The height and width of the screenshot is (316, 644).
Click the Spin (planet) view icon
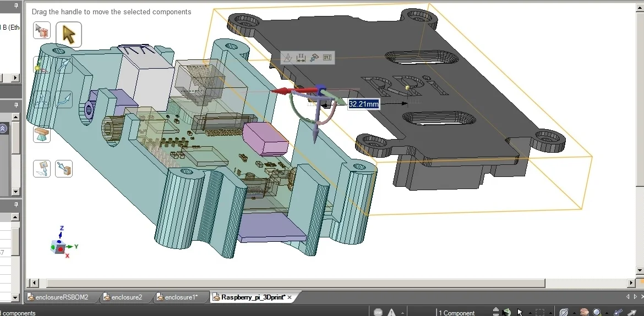coord(564,312)
